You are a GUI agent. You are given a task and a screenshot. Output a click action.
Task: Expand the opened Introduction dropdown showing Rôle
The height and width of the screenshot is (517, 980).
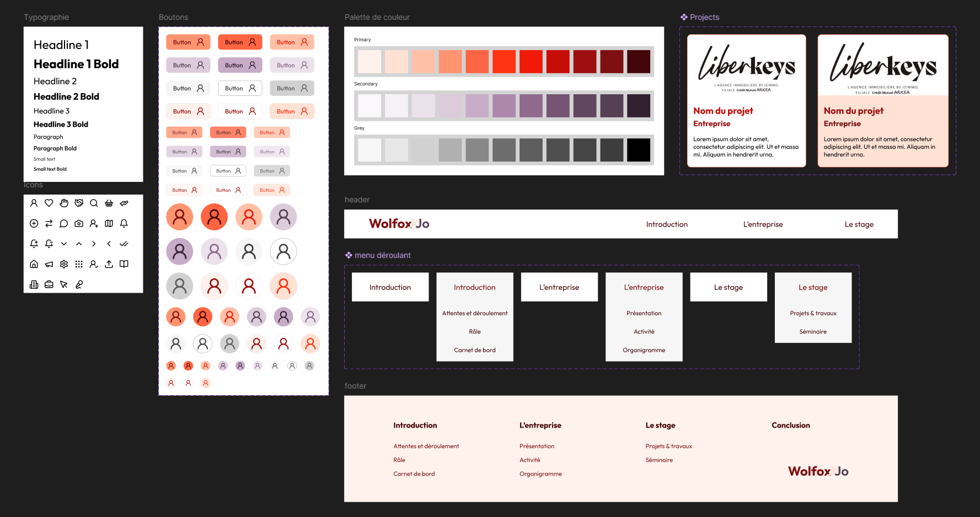475,287
